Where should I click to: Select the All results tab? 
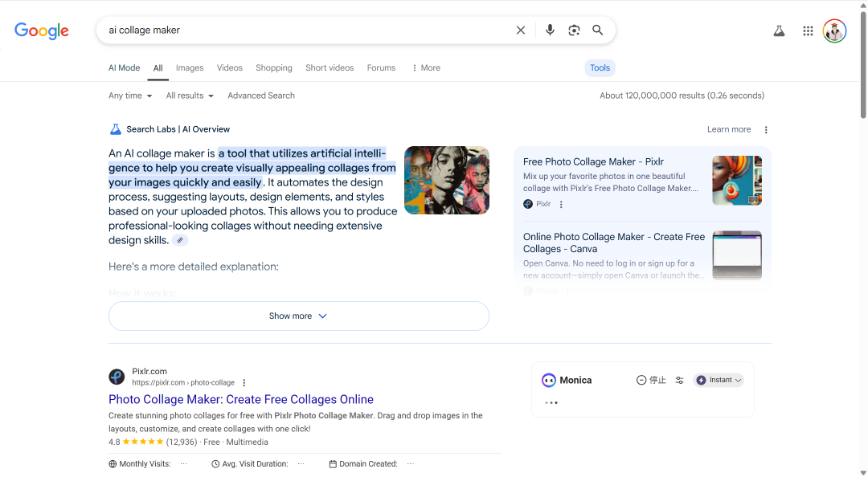pos(158,68)
